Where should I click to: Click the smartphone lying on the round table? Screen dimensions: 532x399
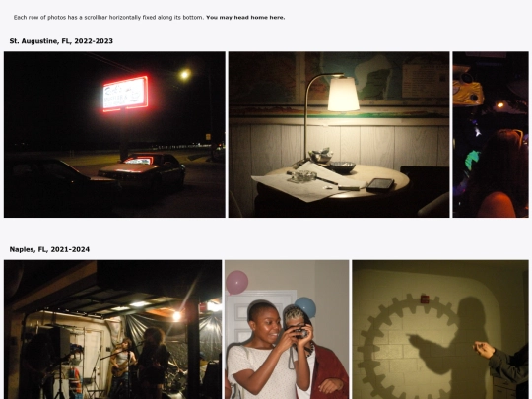pos(380,184)
